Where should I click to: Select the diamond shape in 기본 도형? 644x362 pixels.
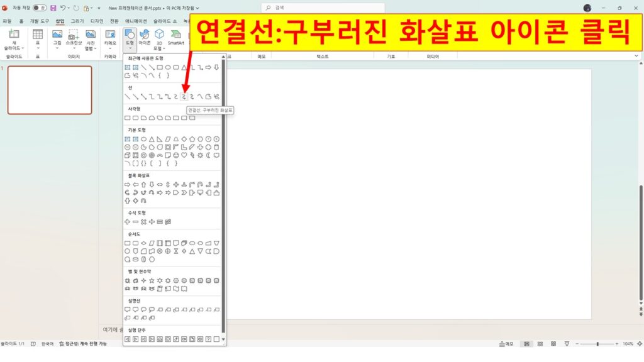184,139
